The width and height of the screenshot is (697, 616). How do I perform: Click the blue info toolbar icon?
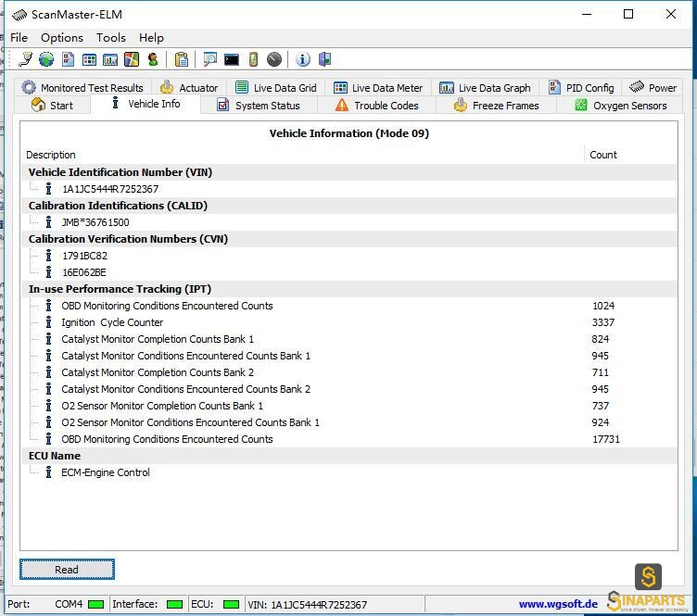click(303, 59)
